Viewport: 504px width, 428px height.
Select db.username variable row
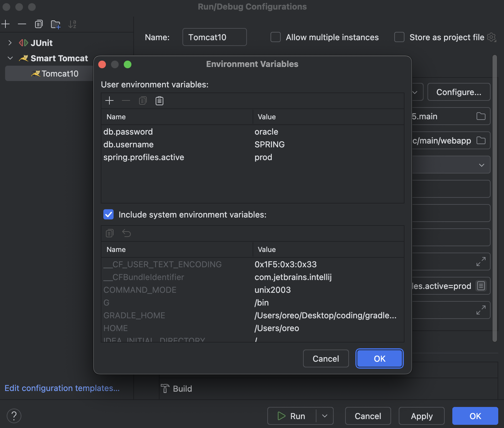(x=253, y=144)
